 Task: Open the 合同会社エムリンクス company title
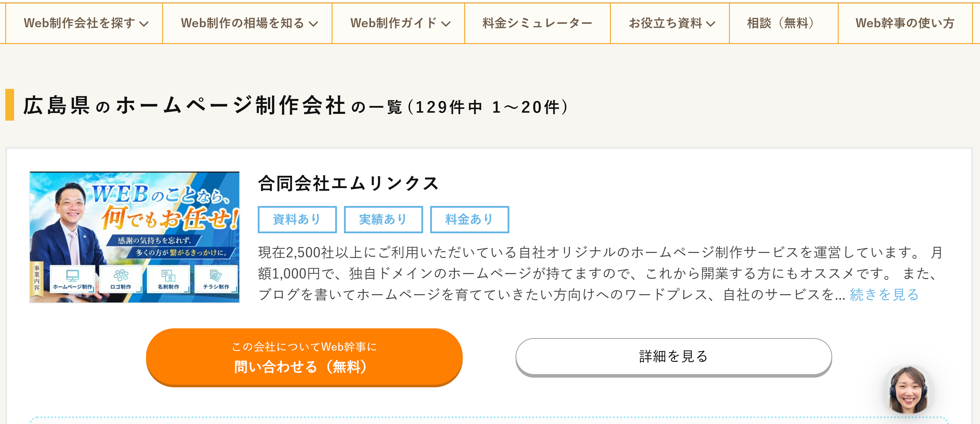[348, 183]
